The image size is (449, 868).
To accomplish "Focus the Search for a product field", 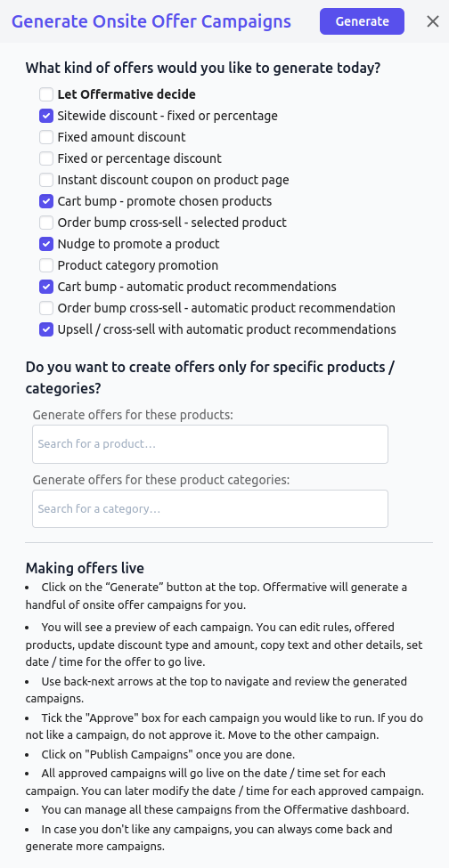I will click(x=210, y=444).
